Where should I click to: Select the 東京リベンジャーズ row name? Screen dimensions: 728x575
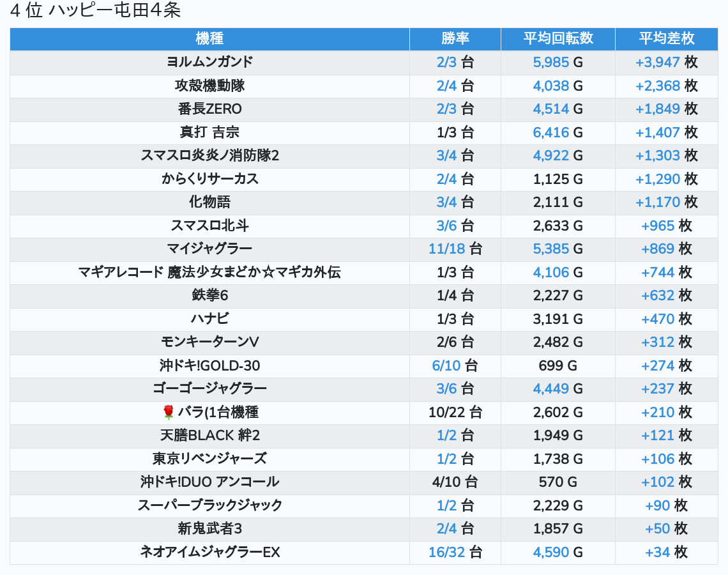point(209,459)
